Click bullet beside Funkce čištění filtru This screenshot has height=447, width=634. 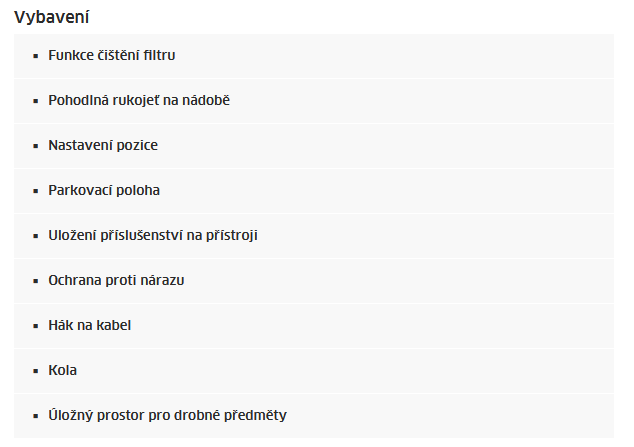pos(36,56)
